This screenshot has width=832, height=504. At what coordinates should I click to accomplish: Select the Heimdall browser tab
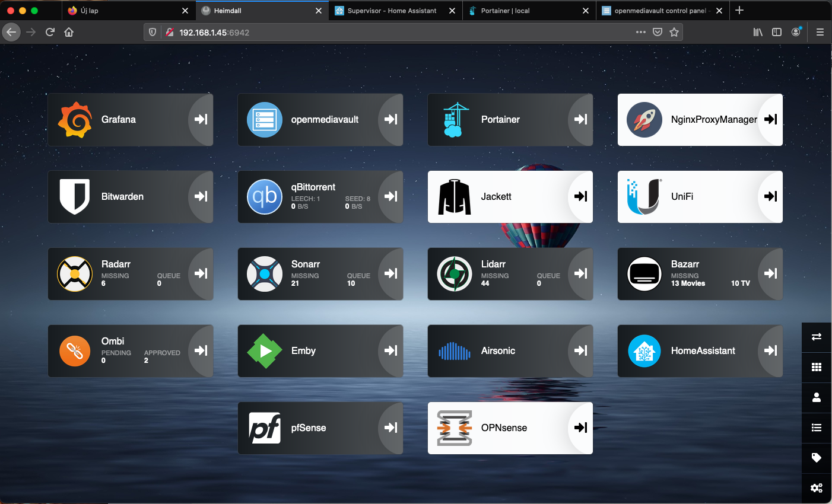coord(262,11)
